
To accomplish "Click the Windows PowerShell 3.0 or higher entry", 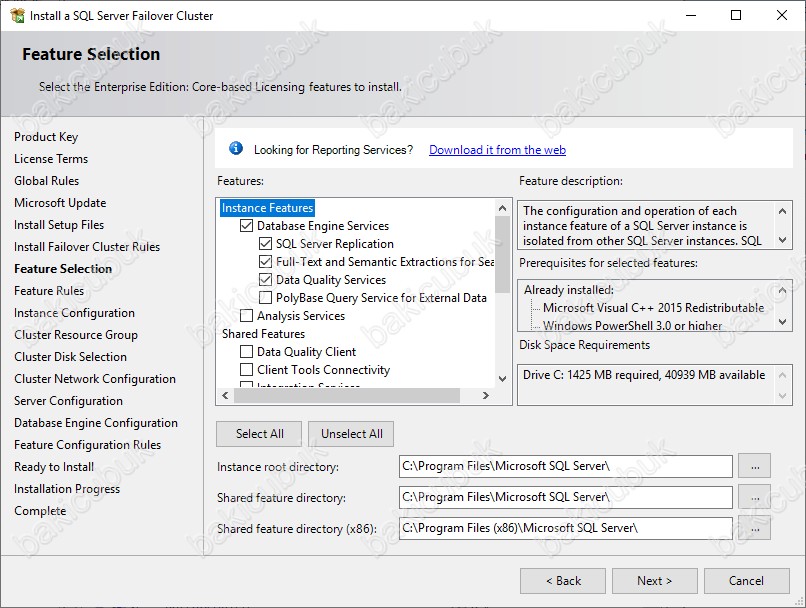I will [632, 325].
